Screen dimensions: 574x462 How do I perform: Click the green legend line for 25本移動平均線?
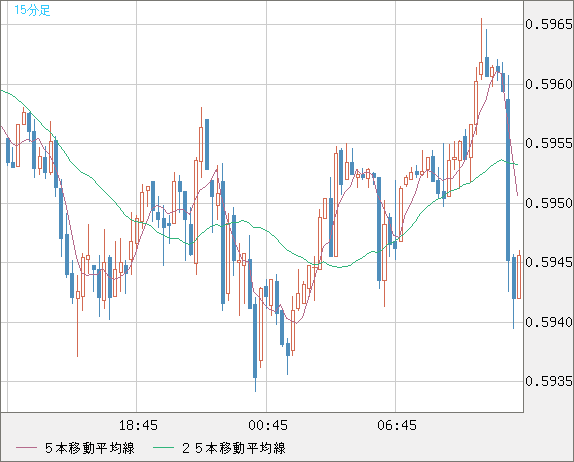coord(163,448)
